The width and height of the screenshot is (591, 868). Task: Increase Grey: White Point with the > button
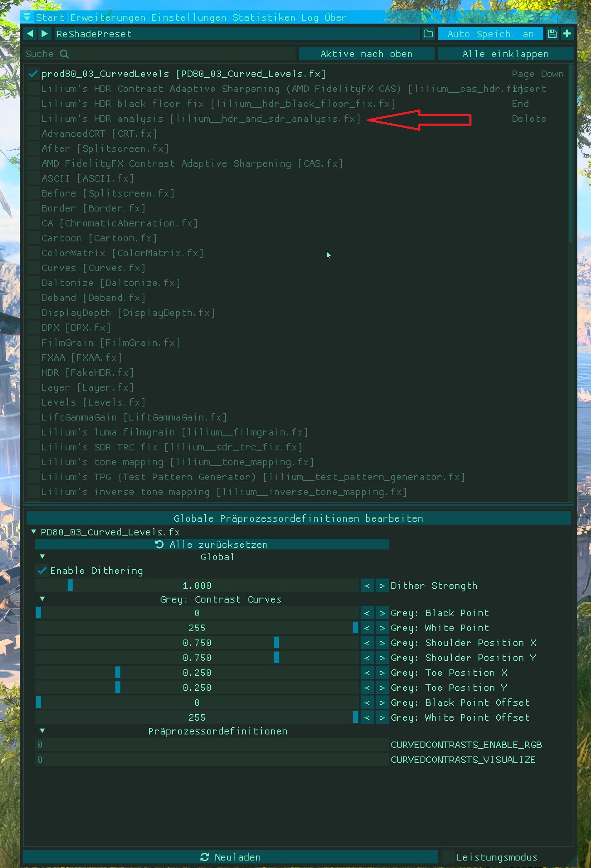(382, 628)
